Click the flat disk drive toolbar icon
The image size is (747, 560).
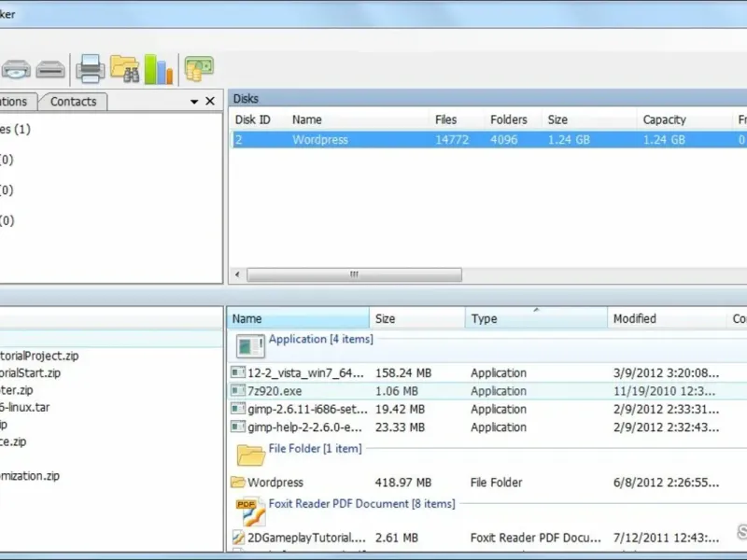click(x=50, y=69)
